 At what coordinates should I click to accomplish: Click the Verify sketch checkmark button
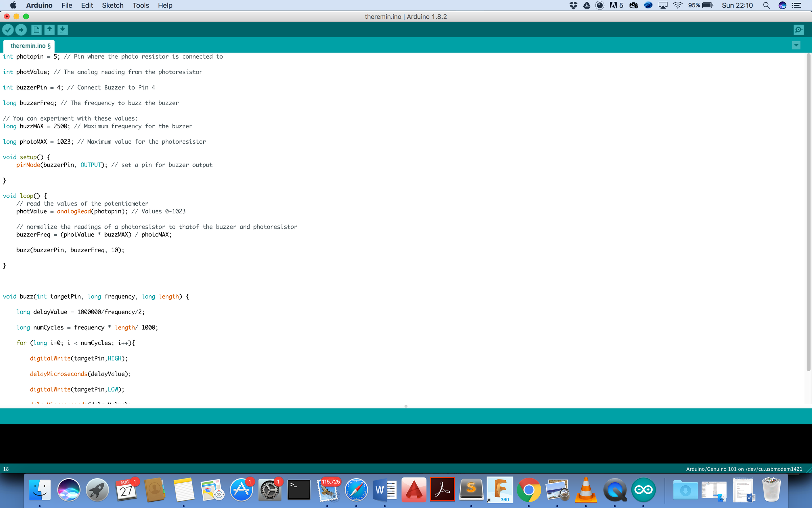[8, 30]
